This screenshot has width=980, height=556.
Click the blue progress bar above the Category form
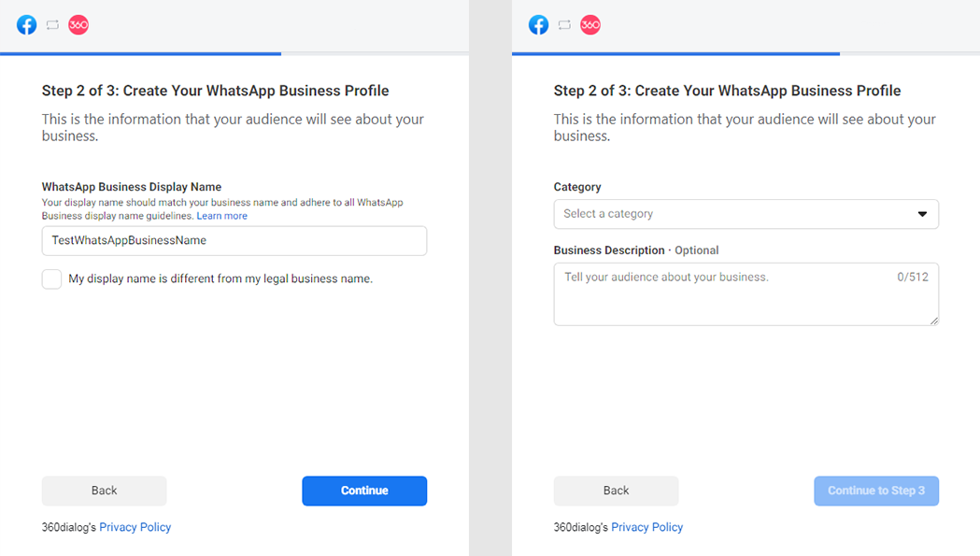pyautogui.click(x=675, y=53)
